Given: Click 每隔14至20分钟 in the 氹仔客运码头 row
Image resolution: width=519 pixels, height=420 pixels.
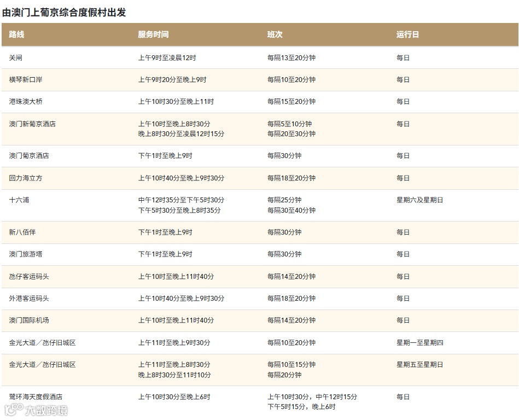Looking at the screenshot, I should tap(291, 276).
